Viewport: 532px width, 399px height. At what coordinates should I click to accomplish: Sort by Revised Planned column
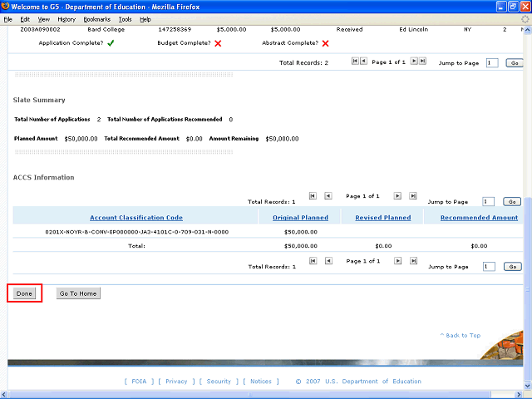(x=382, y=218)
